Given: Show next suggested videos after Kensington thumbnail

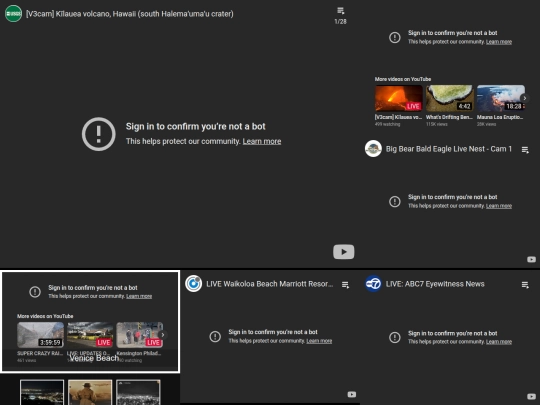Looking at the screenshot, I should [163, 335].
